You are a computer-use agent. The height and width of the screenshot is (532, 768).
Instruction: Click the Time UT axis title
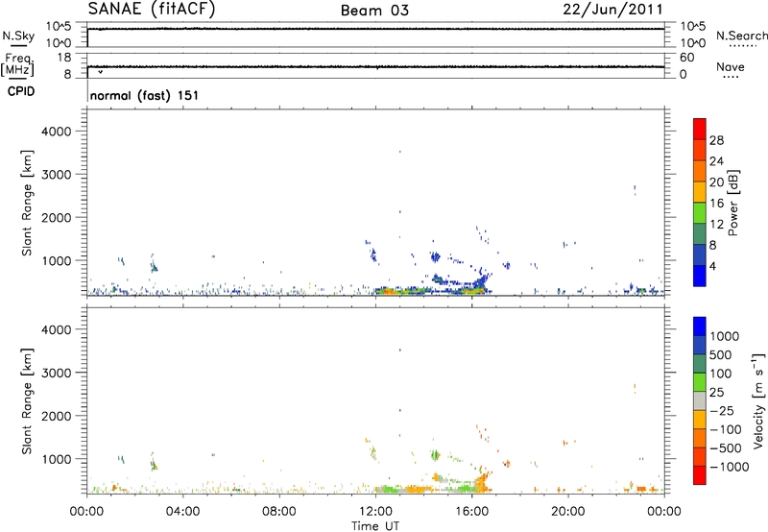pyautogui.click(x=375, y=526)
